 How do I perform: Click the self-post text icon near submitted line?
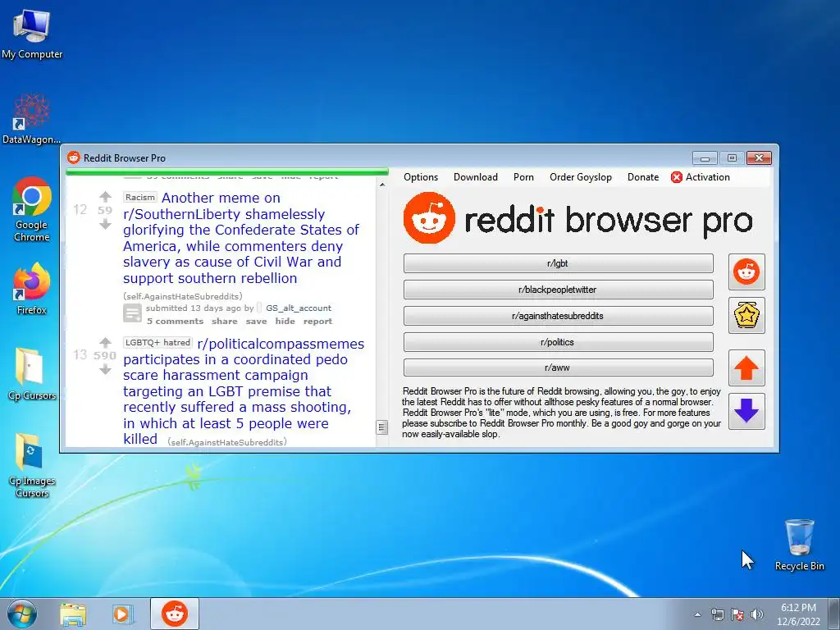coord(132,313)
